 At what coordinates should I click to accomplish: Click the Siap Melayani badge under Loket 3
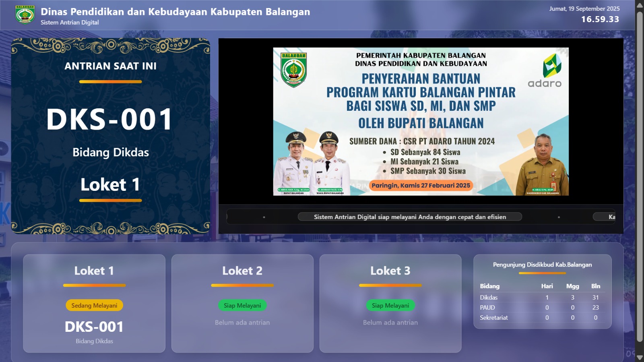click(390, 306)
